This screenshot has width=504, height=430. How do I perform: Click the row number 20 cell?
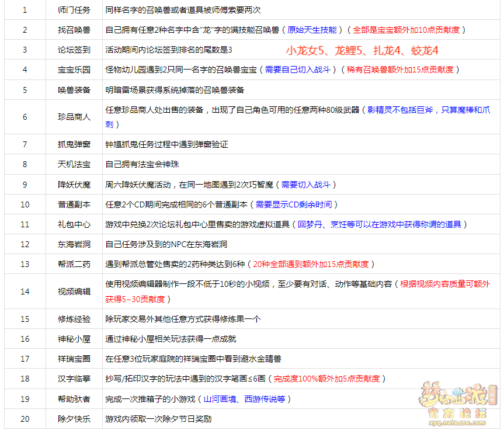point(25,419)
